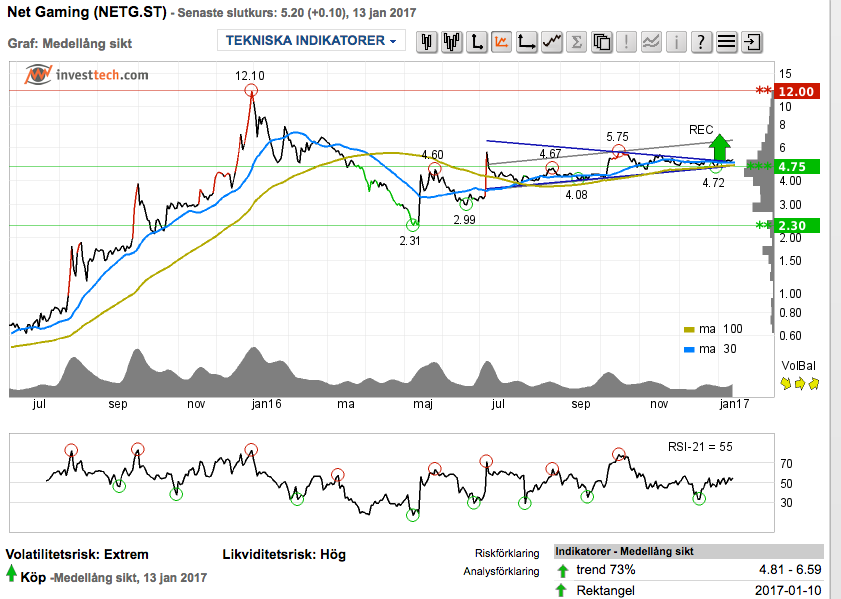Select the 2.99 low marker on chart
Screen dimensions: 841x599
[x=466, y=204]
